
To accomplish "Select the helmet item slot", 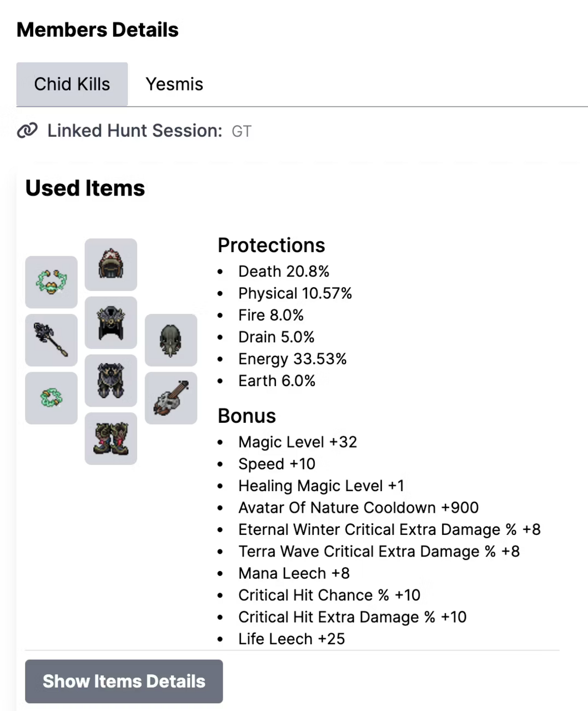I will click(111, 264).
